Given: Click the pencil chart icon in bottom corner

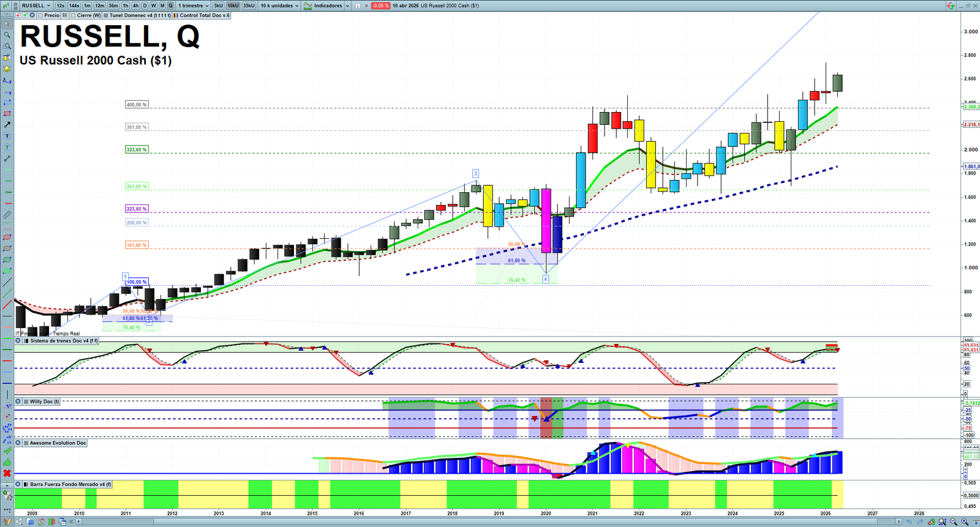Looking at the screenshot, I should (7, 522).
